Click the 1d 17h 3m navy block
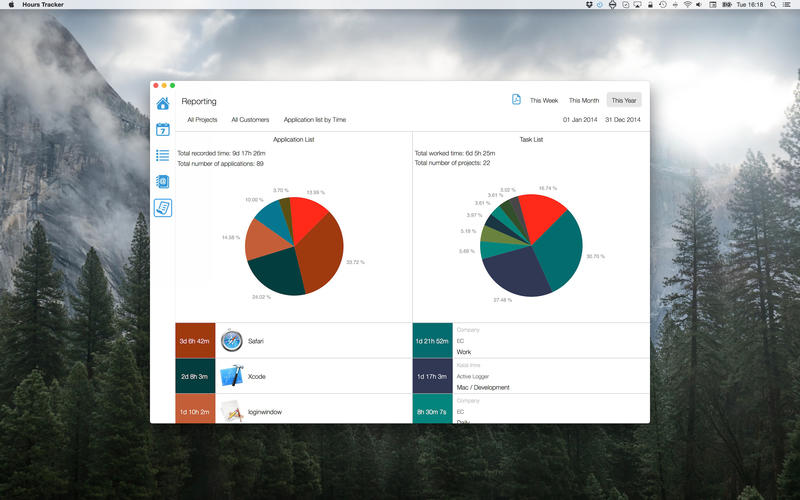 [x=432, y=376]
